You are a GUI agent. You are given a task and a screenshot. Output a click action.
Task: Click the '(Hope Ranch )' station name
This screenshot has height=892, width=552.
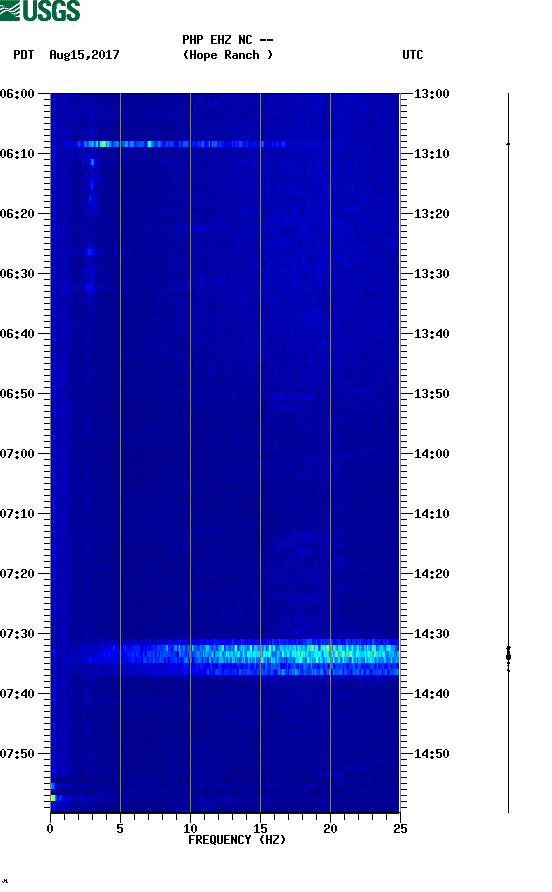[x=228, y=55]
